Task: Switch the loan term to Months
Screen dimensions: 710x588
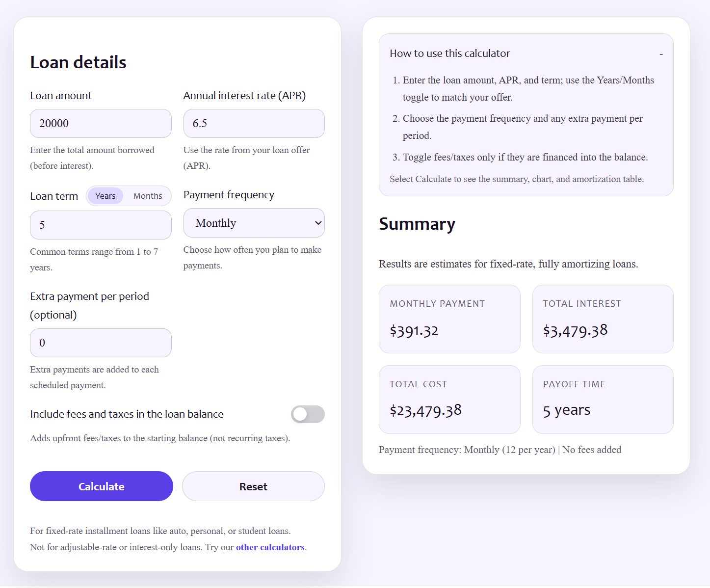Action: [147, 195]
